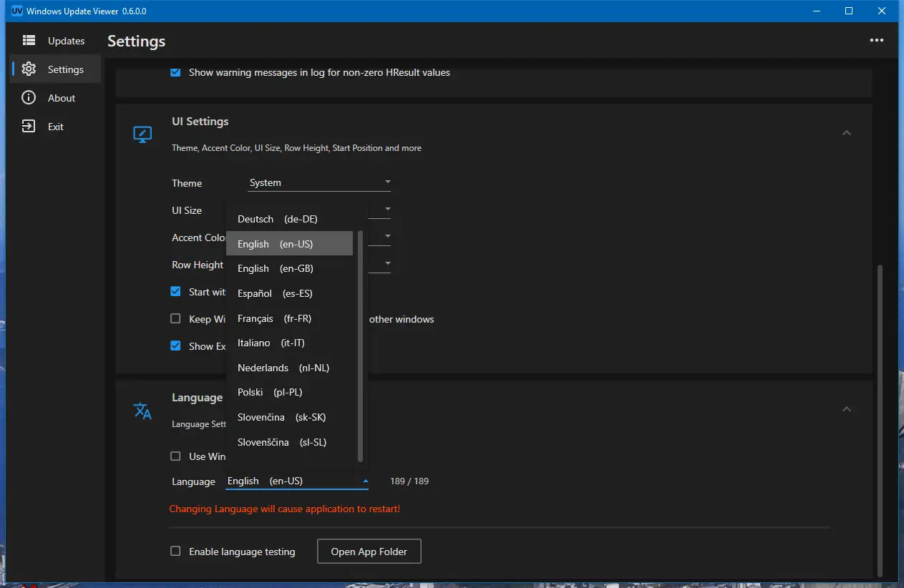Select Deutsch (de-DE) from language list

[x=277, y=219]
